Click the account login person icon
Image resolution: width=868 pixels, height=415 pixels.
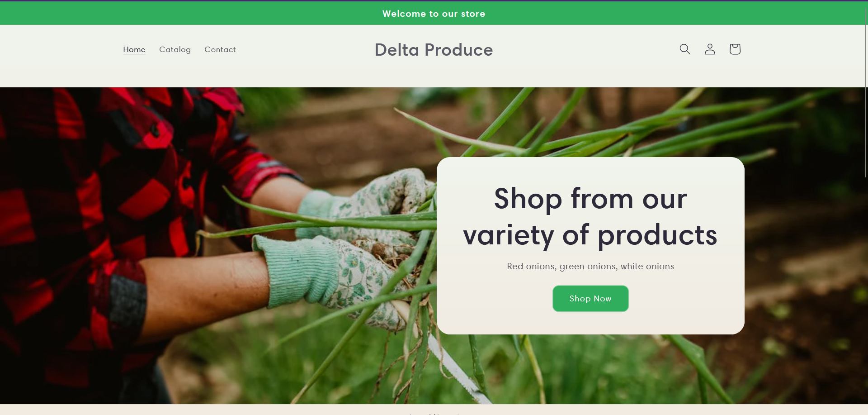[710, 49]
